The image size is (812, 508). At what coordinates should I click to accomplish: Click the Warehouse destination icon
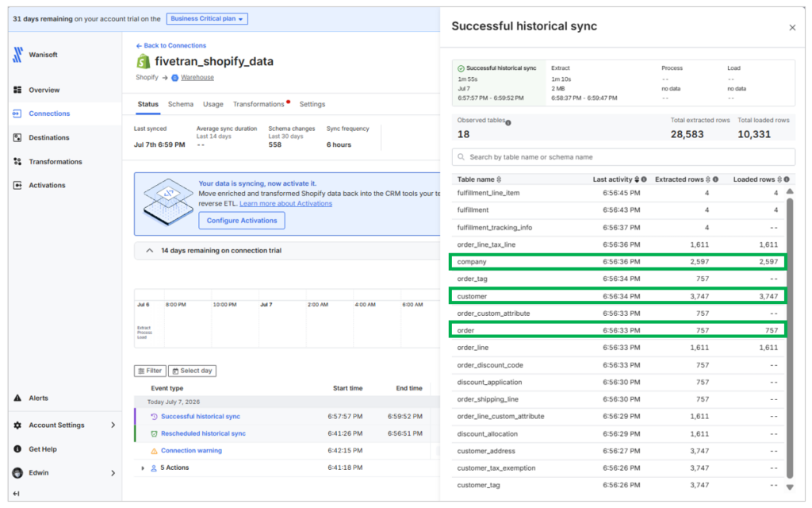[x=175, y=78]
